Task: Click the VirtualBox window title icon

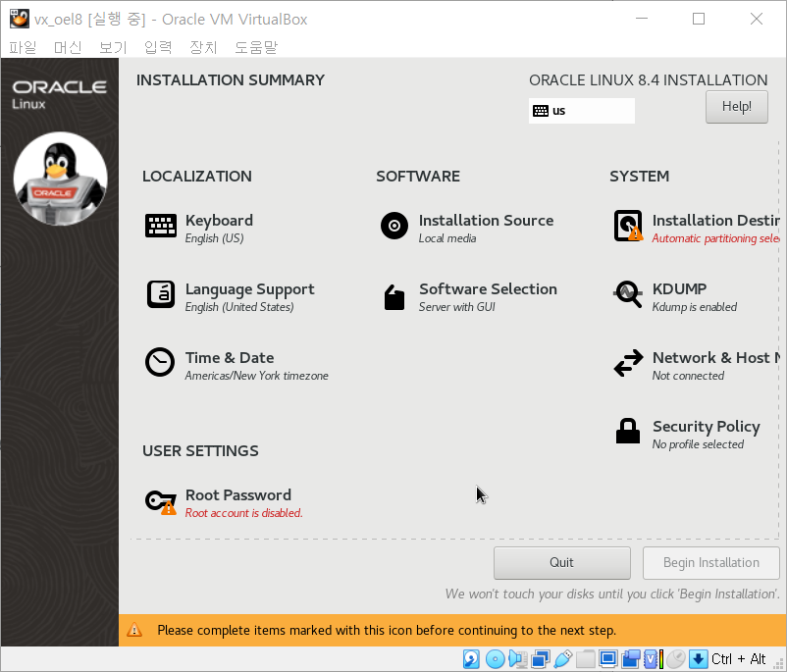Action: 19,19
